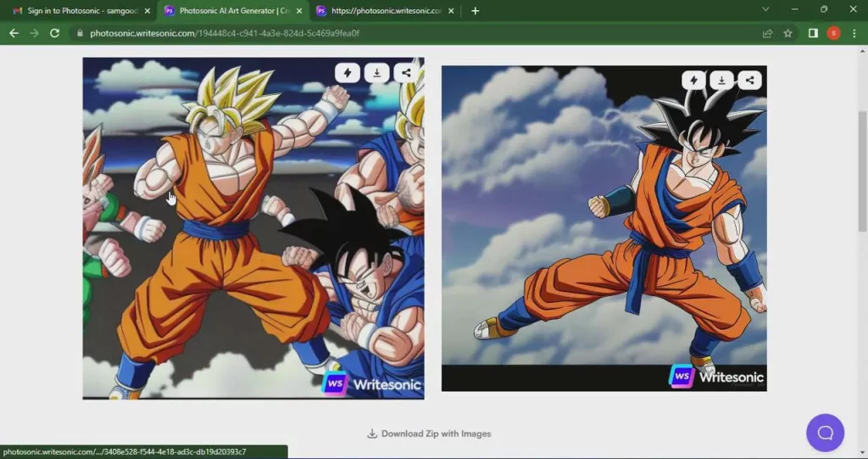Click Download Zip with Images
This screenshot has width=868, height=459.
429,434
